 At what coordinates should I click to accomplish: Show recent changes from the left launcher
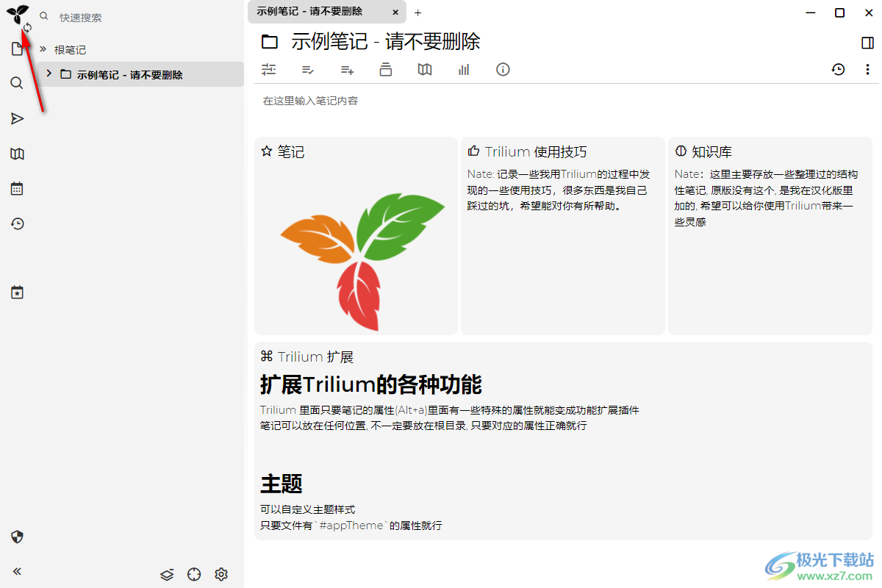[17, 224]
